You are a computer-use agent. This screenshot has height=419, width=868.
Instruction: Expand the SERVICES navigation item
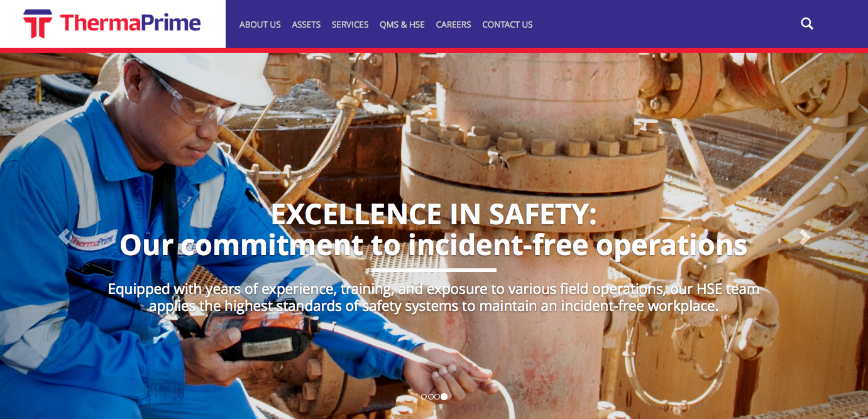[350, 24]
